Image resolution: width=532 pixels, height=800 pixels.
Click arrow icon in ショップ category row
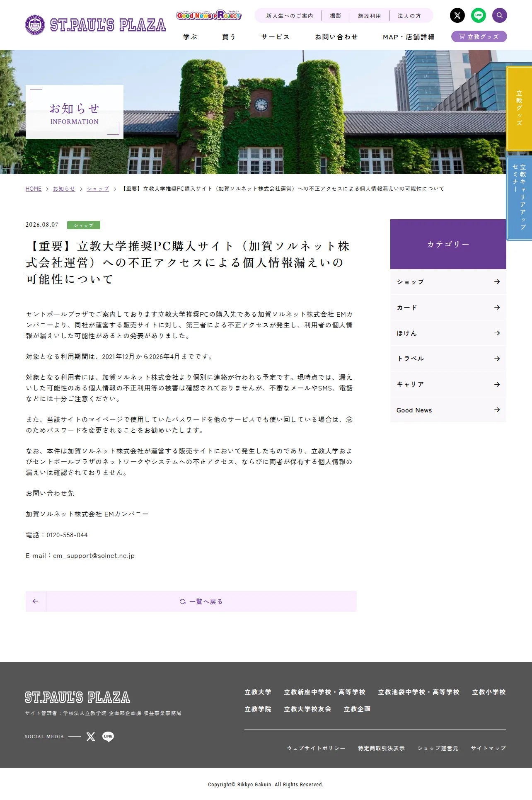tap(497, 282)
